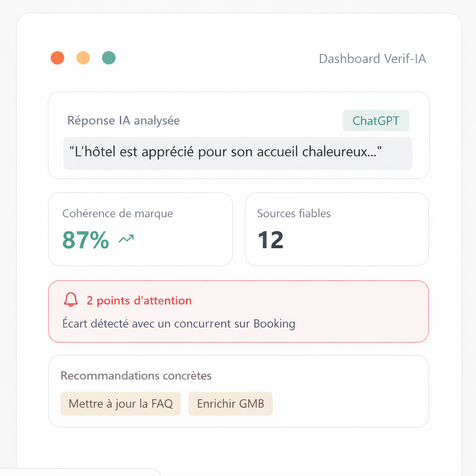Image resolution: width=476 pixels, height=476 pixels.
Task: Click the green window dot
Action: point(109,58)
